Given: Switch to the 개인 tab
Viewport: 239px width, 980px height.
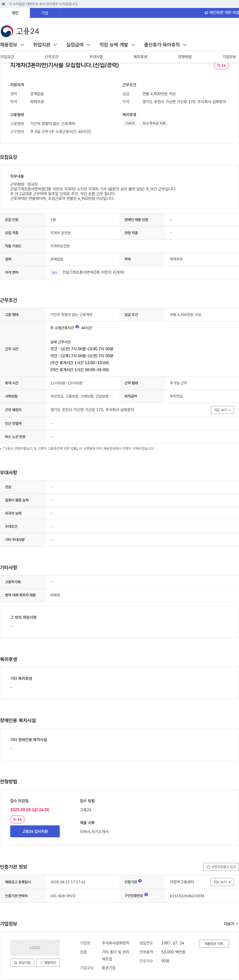Looking at the screenshot, I should click(x=15, y=13).
